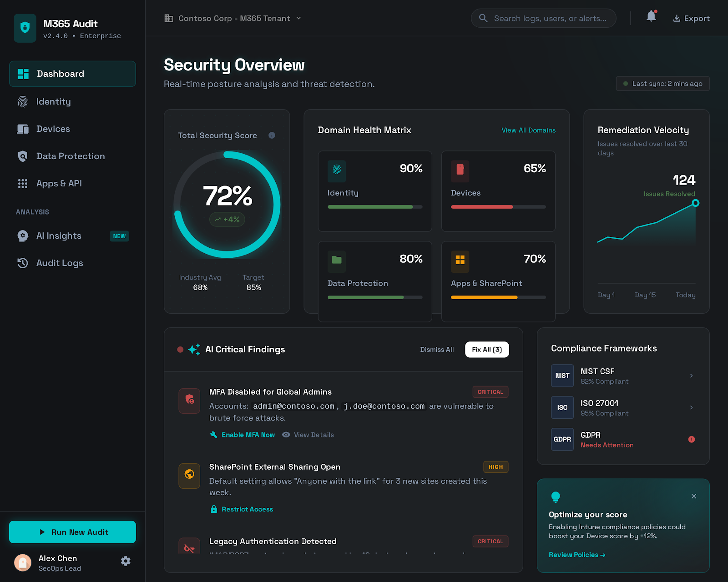Viewport: 728px width, 582px height.
Task: Click the GDPR red alert indicator
Action: 692,439
